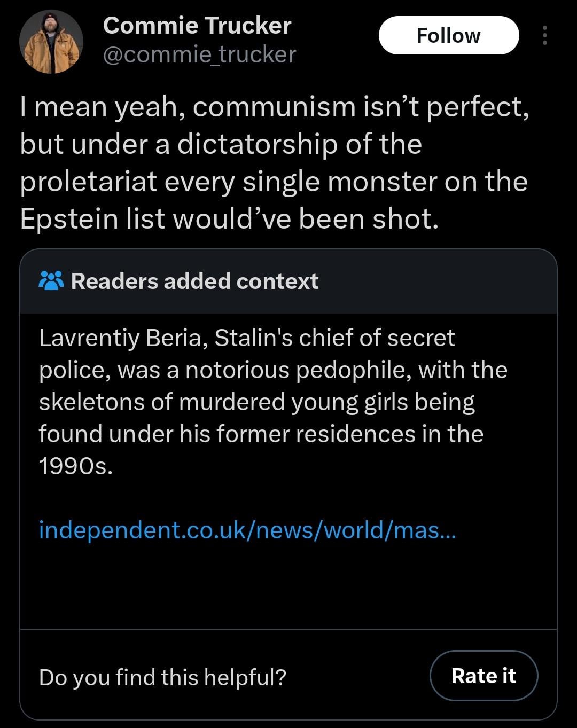Tap the 'Commie Trucker' display name
The height and width of the screenshot is (728, 577).
pyautogui.click(x=197, y=26)
